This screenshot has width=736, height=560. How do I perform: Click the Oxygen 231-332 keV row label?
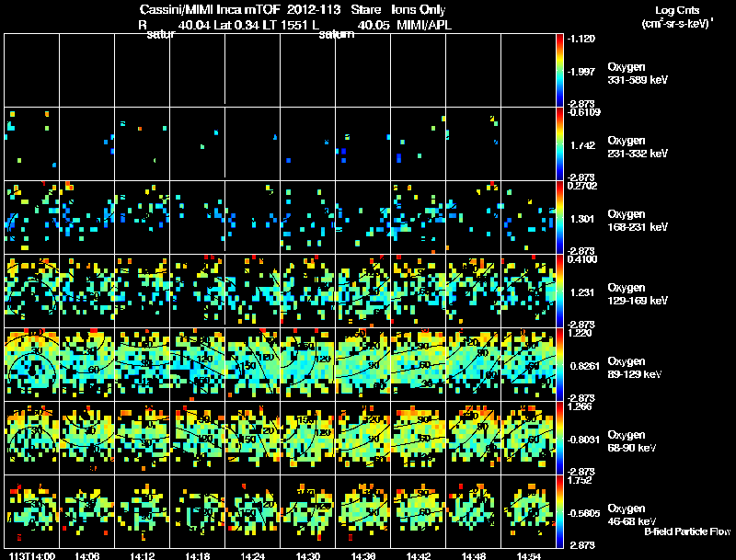coord(638,147)
